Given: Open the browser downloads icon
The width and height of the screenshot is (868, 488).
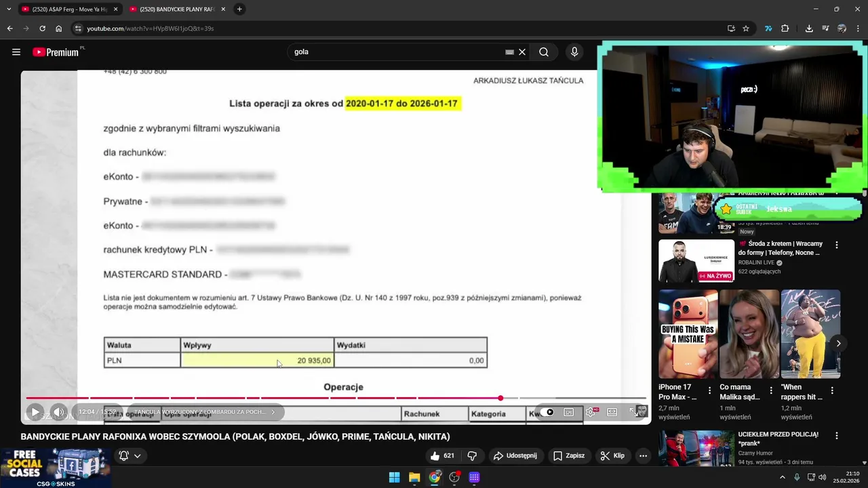Looking at the screenshot, I should click(x=809, y=28).
